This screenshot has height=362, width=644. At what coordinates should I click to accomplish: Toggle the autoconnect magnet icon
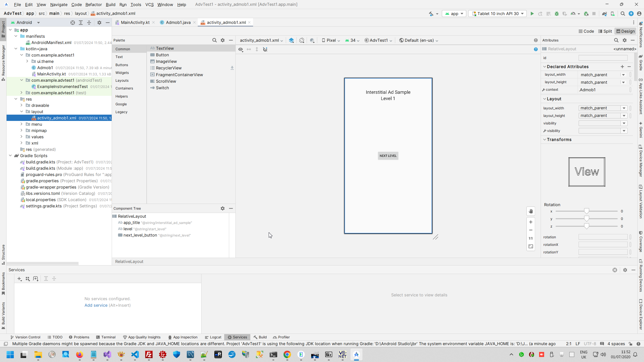[265, 49]
